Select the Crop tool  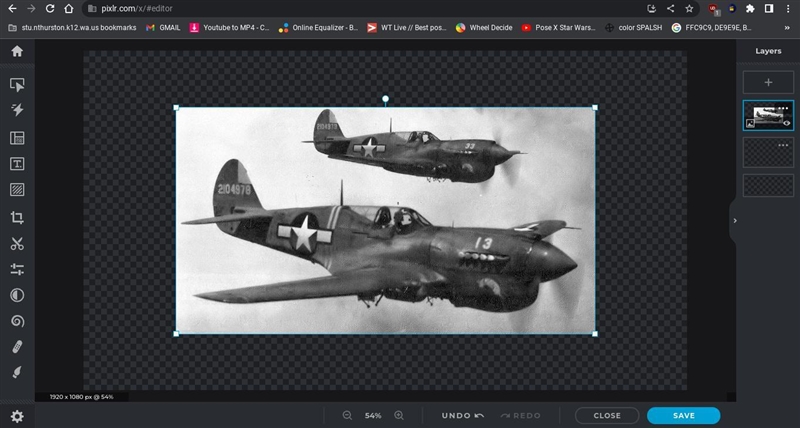coord(17,218)
